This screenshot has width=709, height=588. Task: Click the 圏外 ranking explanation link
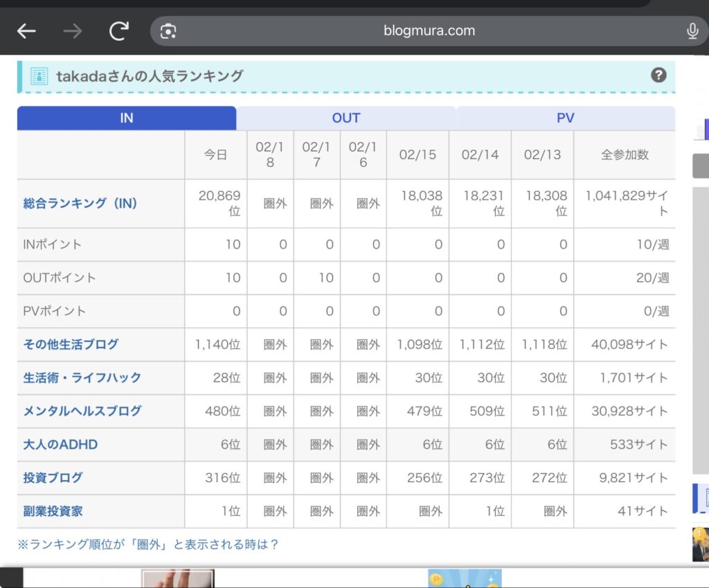click(x=147, y=544)
